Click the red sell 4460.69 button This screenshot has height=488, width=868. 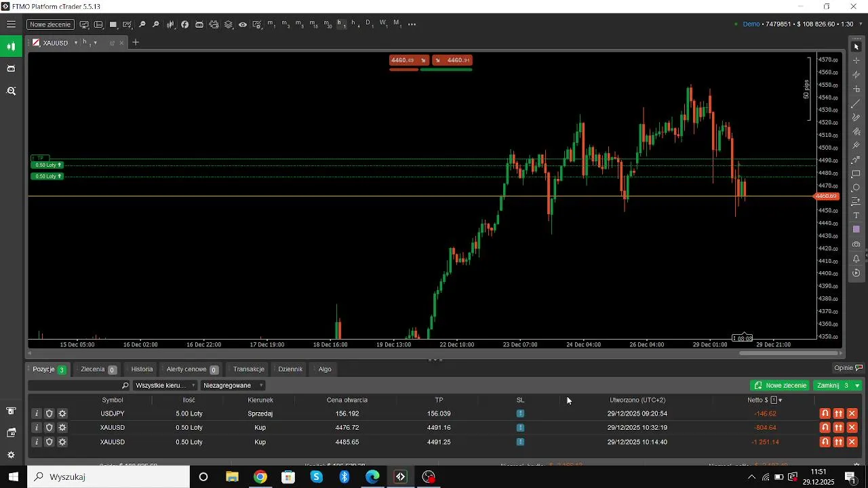pos(409,60)
